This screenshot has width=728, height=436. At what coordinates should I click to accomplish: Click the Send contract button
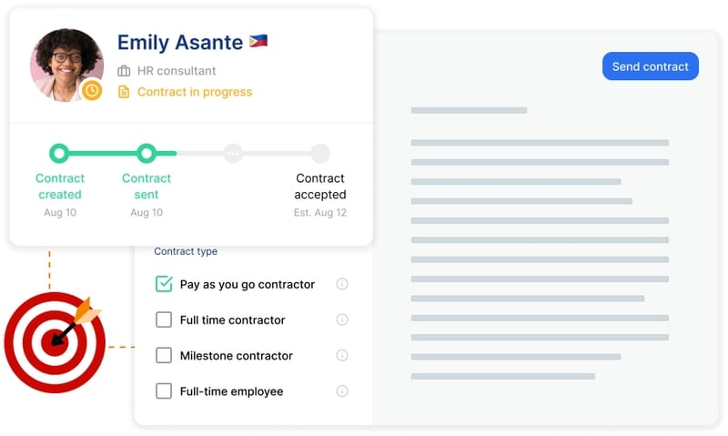[650, 67]
